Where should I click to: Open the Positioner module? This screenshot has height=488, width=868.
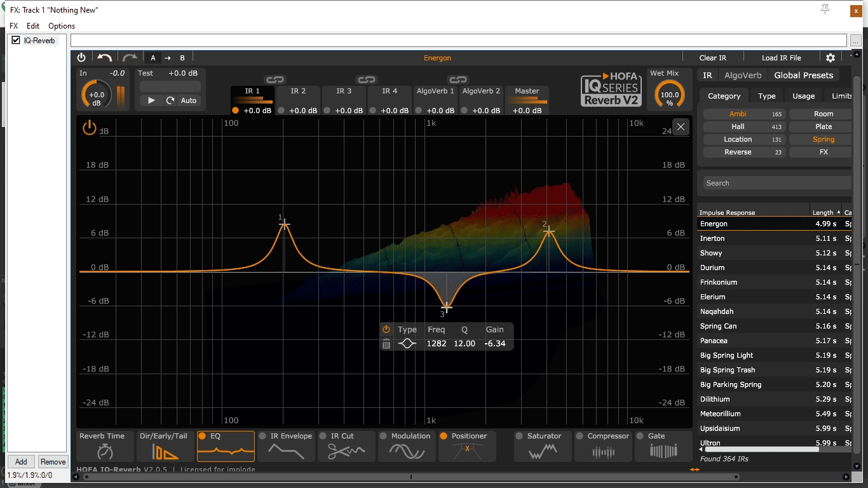click(467, 446)
